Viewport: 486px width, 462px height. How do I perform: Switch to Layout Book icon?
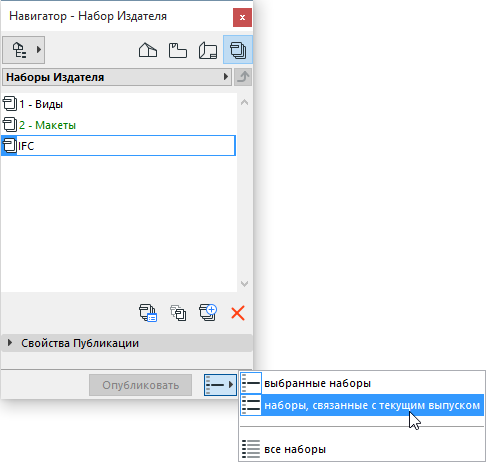(208, 50)
